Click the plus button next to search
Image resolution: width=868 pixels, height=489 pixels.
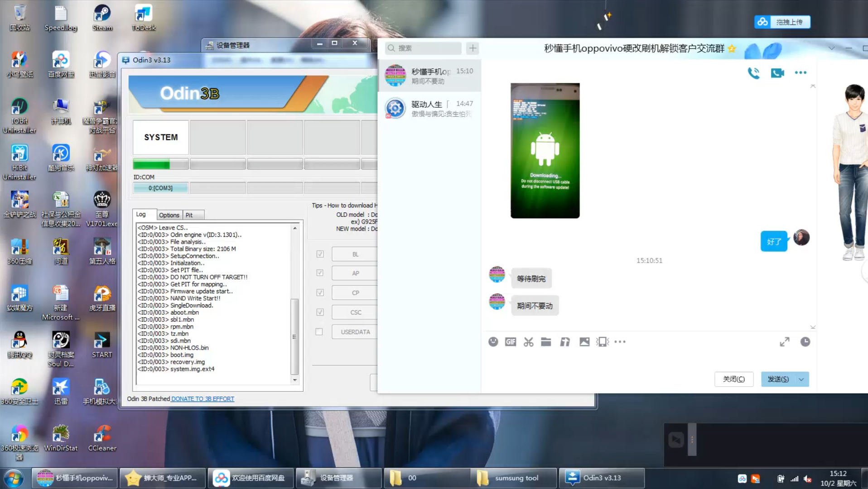(x=473, y=48)
